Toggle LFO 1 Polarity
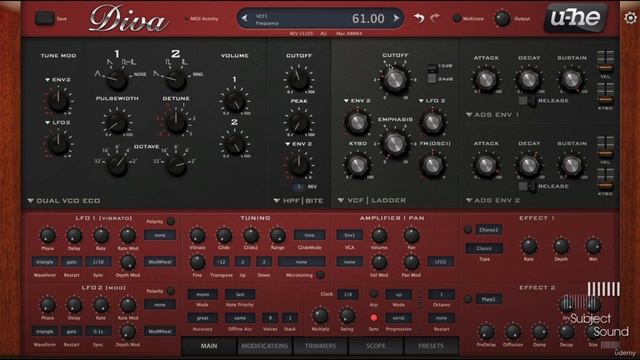The height and width of the screenshot is (360, 640). (171, 221)
